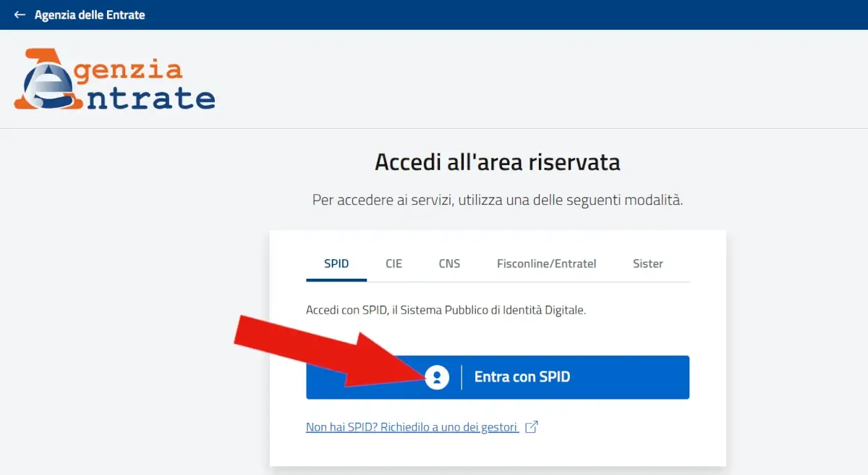Image resolution: width=868 pixels, height=475 pixels.
Task: Click the Accedi all'area riservata heading
Action: [498, 162]
